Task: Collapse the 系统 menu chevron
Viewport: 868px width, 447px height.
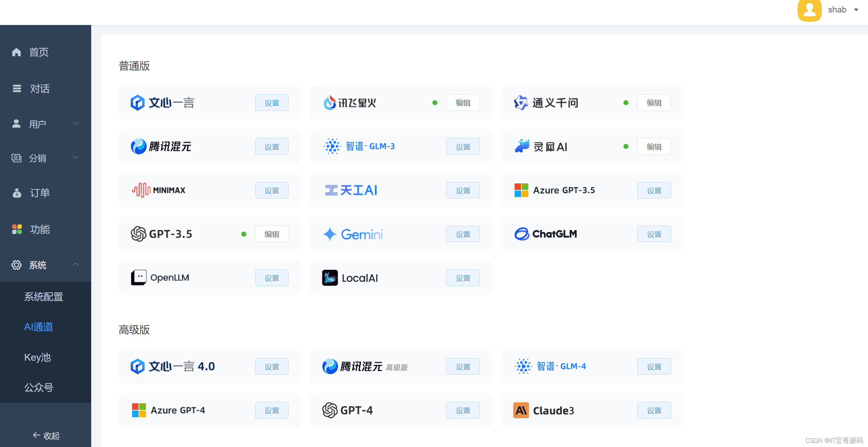Action: pyautogui.click(x=75, y=264)
